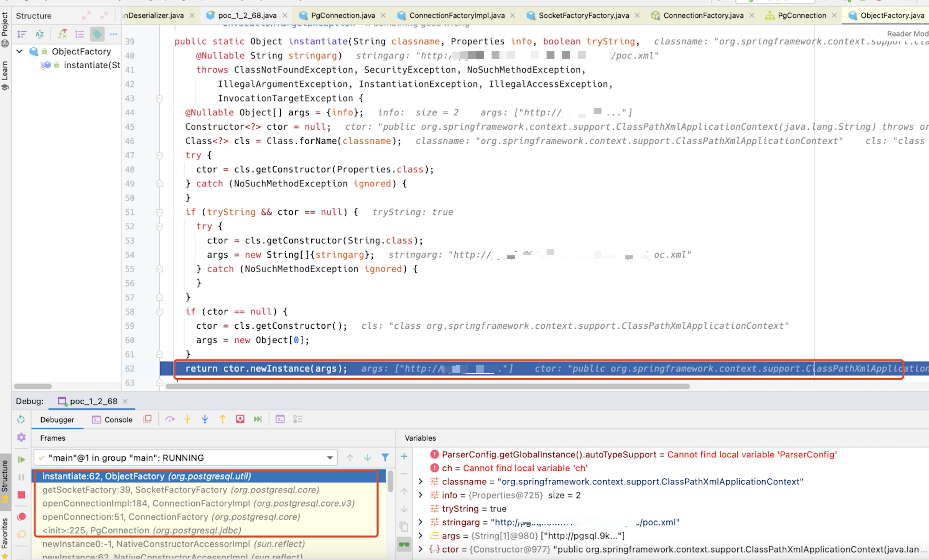The image size is (929, 560).
Task: Click the Rerun poc_1_2_68 icon
Action: (x=21, y=419)
